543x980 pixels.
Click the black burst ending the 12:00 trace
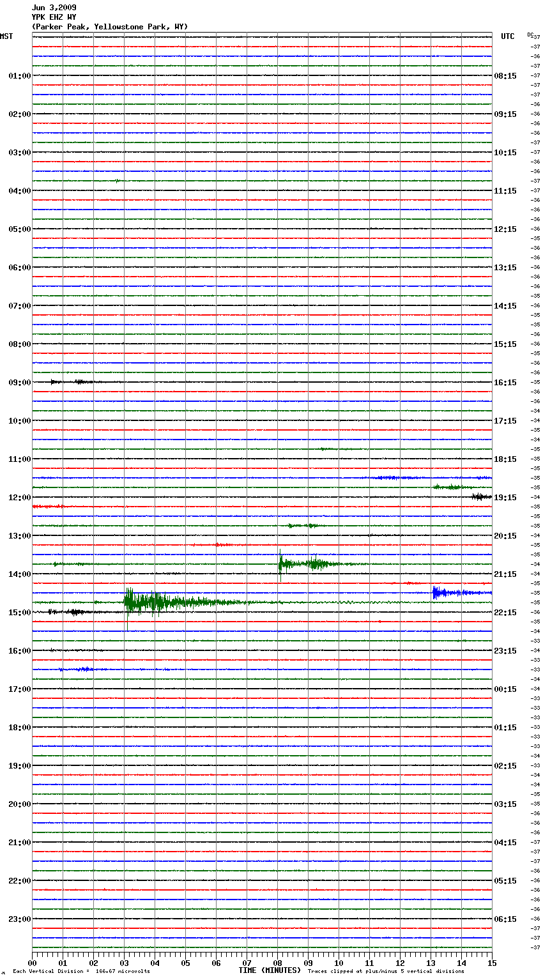(482, 496)
